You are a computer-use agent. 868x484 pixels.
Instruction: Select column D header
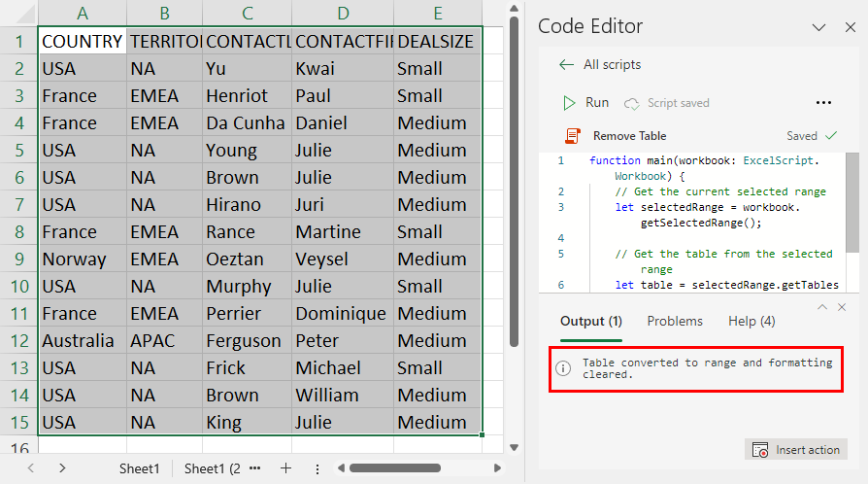click(x=343, y=13)
